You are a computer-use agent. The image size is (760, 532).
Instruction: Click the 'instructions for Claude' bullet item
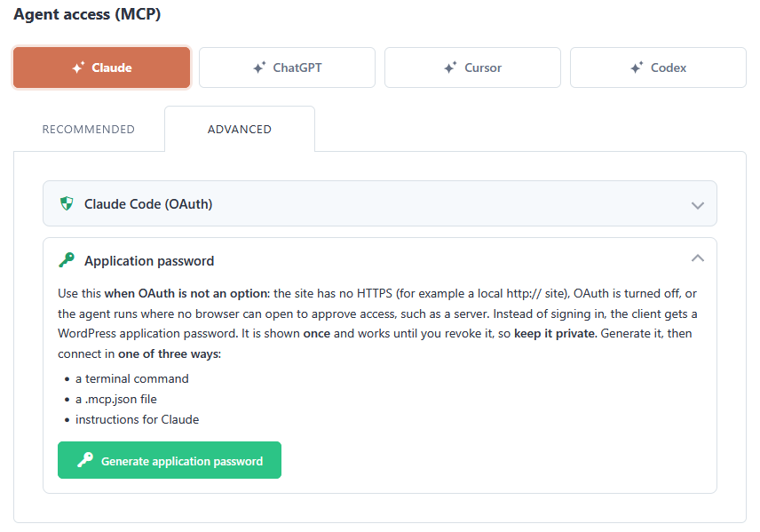[x=137, y=419]
